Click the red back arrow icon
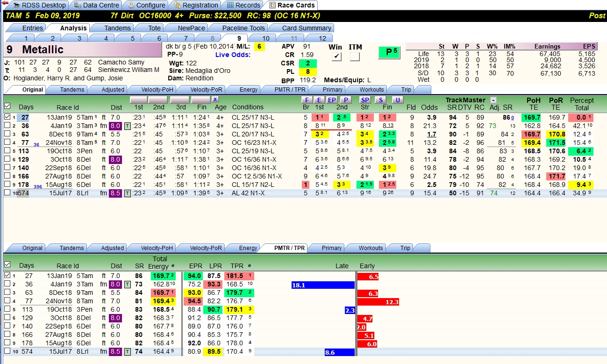 point(5,4)
